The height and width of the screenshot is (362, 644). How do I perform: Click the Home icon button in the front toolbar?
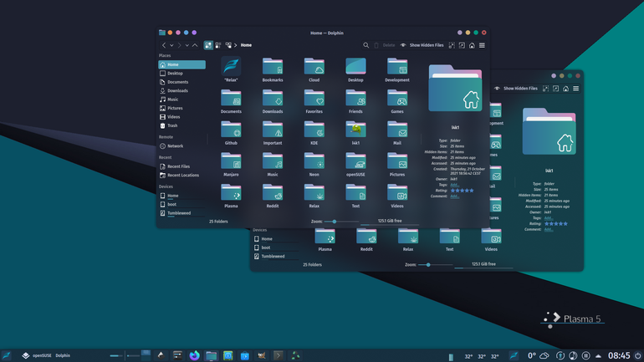click(x=472, y=45)
